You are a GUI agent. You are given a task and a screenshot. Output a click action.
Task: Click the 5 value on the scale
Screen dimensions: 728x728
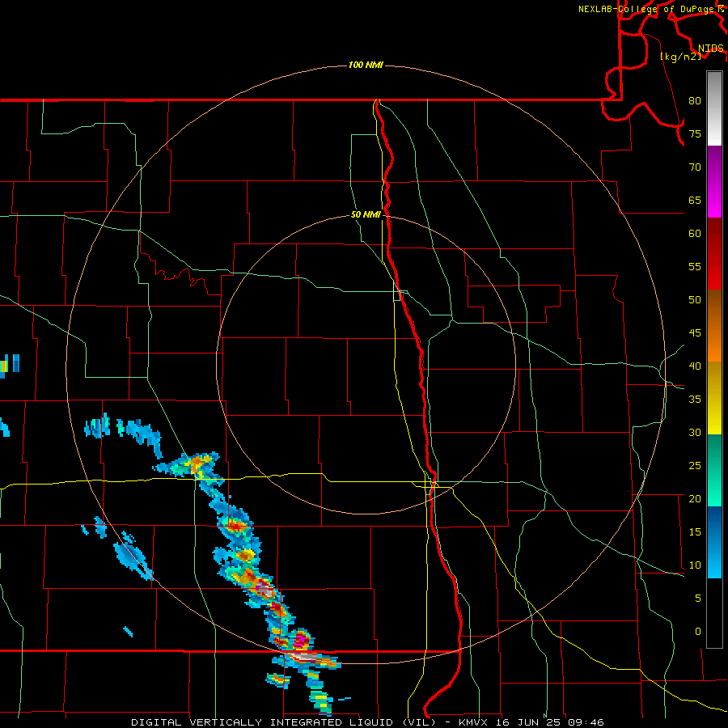coord(698,598)
